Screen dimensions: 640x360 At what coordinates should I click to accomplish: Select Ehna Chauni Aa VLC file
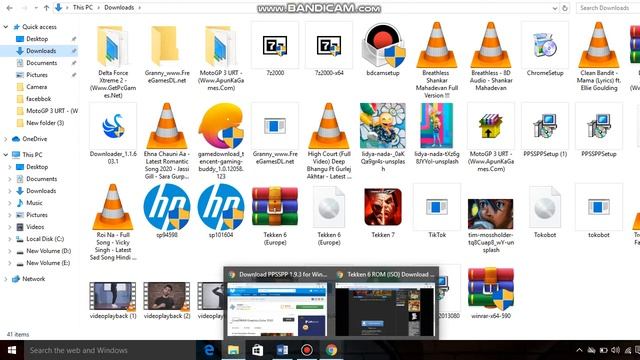167,141
